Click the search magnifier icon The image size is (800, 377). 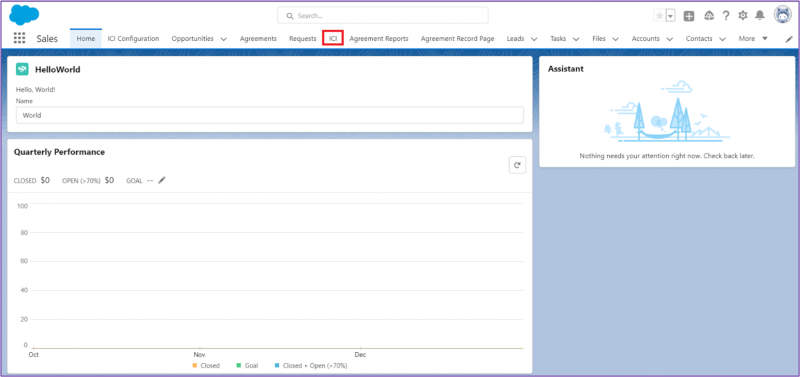tap(290, 16)
